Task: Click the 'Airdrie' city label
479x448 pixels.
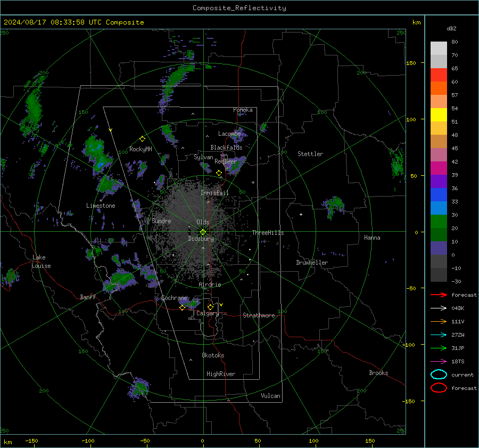Action: [x=210, y=284]
